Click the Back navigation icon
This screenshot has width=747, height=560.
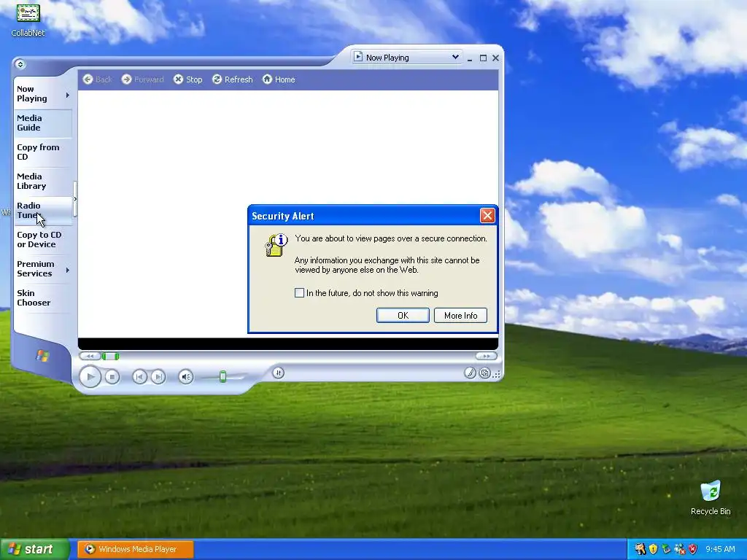coord(88,79)
